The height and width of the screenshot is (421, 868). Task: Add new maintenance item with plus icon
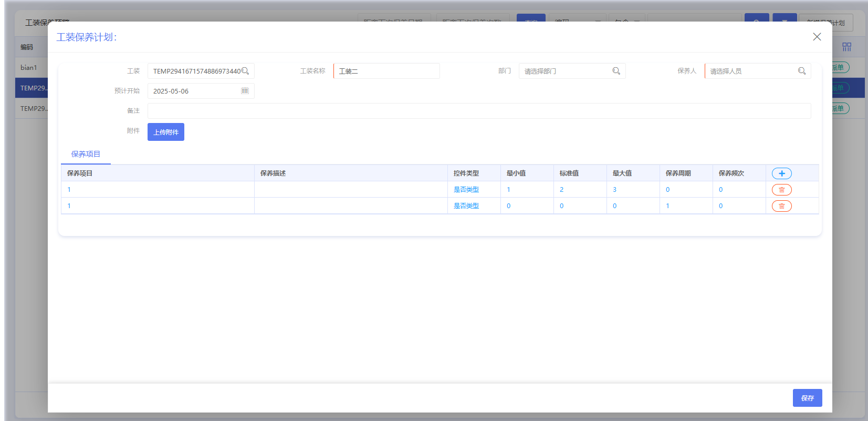781,173
